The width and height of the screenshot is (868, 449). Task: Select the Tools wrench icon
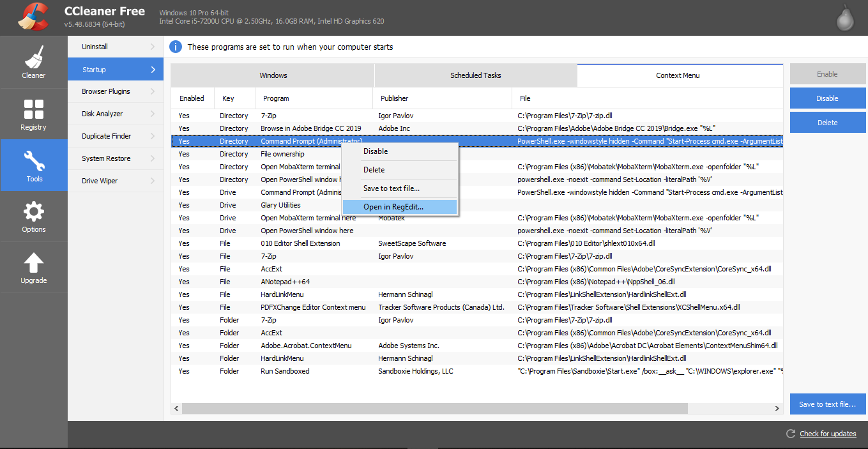tap(33, 160)
